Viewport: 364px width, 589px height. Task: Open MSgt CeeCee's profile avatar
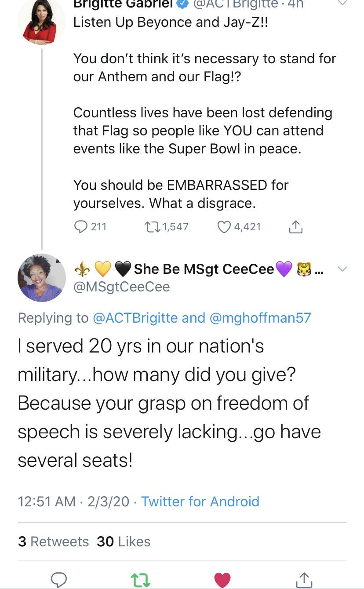coord(42,278)
